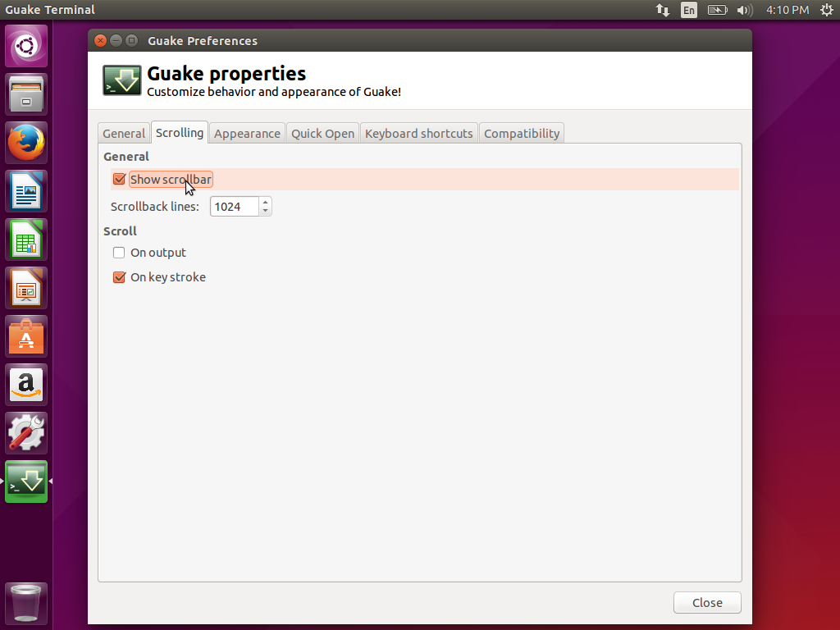Increase Scrollback lines with the up arrow
This screenshot has height=630, width=840.
pos(265,201)
